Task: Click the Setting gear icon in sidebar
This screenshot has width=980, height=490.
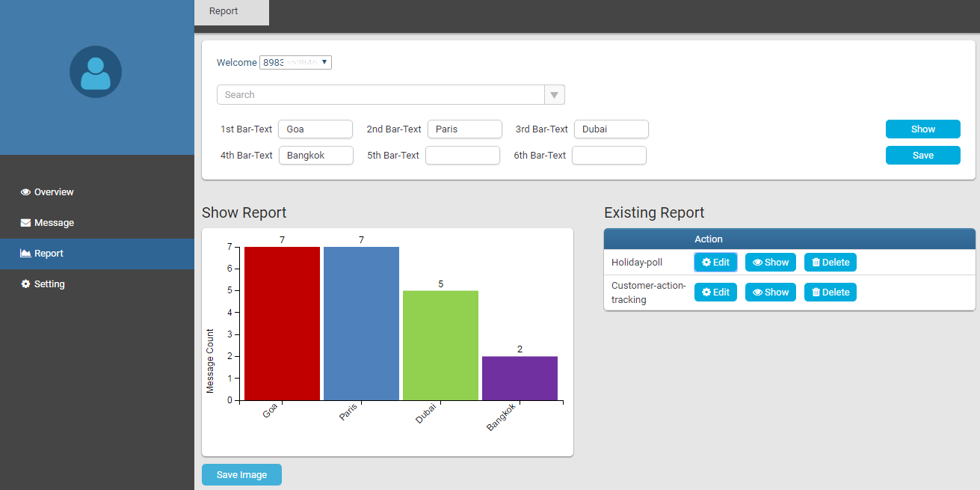Action: click(x=25, y=284)
